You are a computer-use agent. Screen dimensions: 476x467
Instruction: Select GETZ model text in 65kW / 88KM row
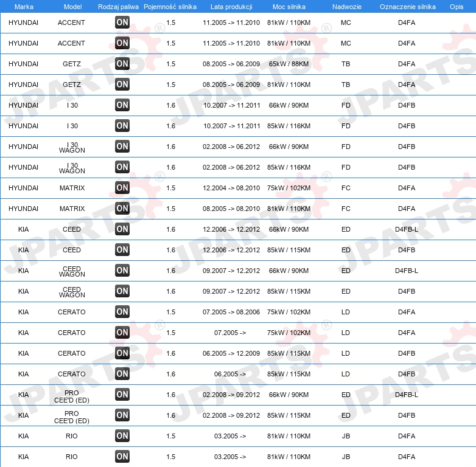[72, 64]
